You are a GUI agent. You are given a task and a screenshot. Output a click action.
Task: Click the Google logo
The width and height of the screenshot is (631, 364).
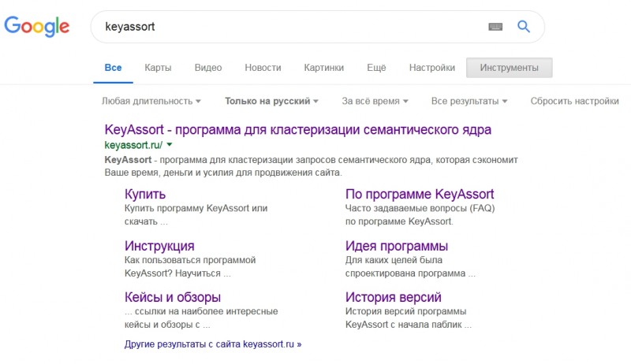click(x=36, y=26)
